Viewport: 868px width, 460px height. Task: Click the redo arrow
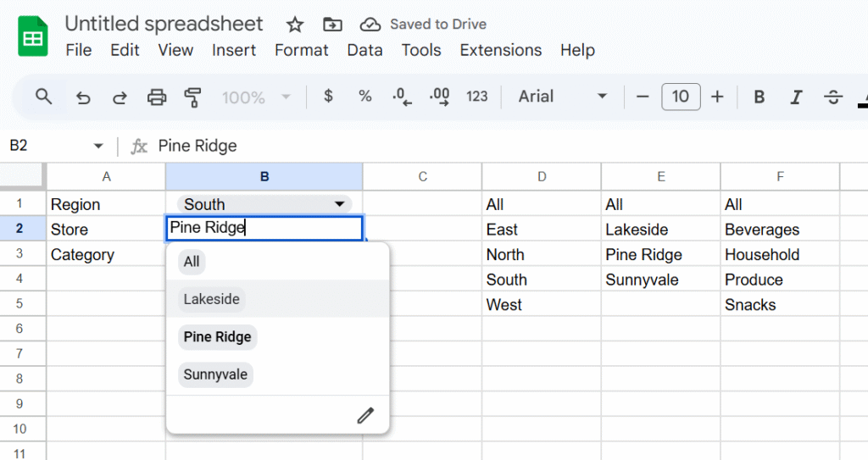click(120, 97)
